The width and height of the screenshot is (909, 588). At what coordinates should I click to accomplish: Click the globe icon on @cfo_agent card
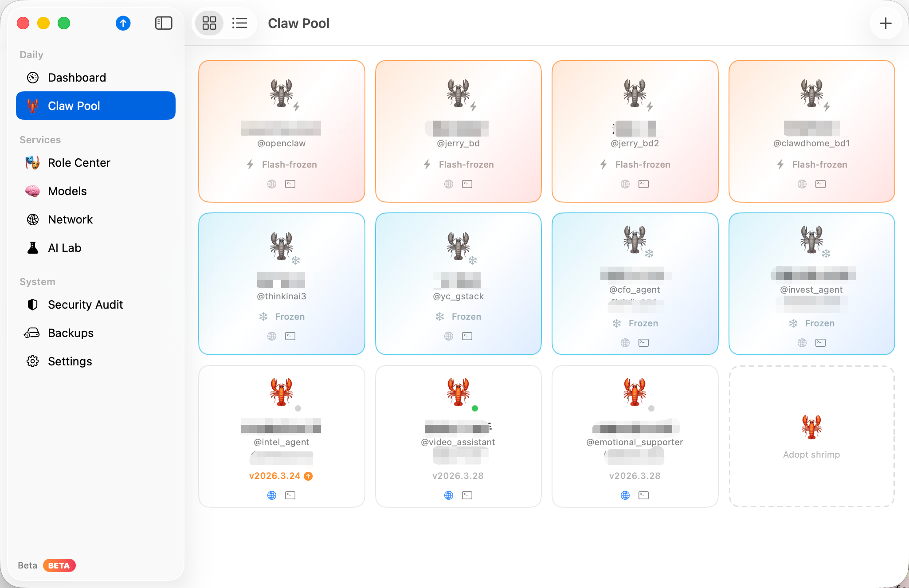(x=625, y=342)
